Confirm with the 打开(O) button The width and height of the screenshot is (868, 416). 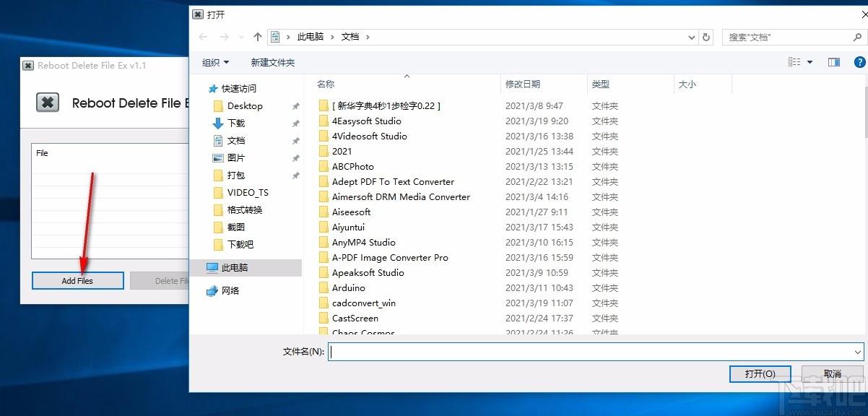760,373
